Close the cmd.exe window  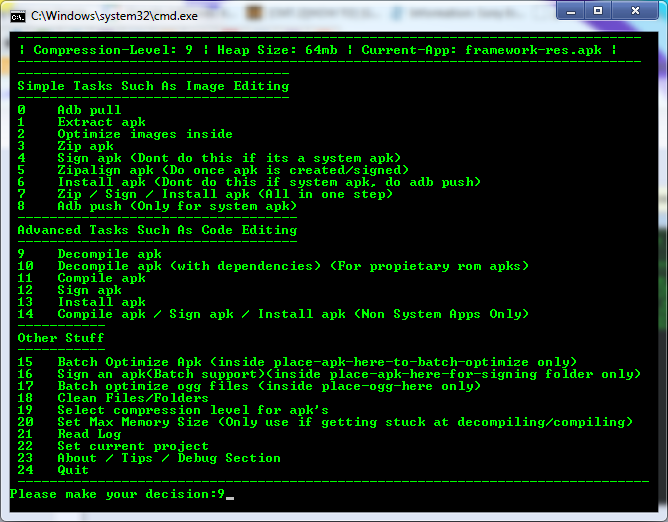click(x=635, y=11)
